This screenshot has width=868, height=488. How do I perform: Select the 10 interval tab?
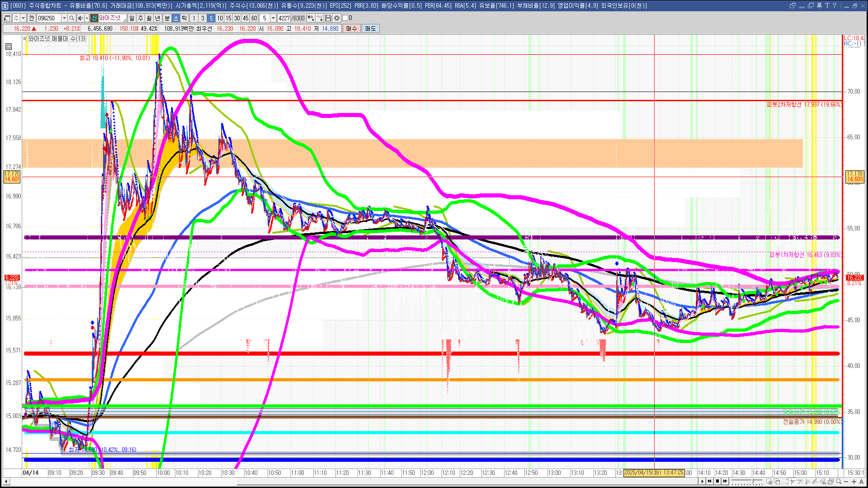click(220, 18)
